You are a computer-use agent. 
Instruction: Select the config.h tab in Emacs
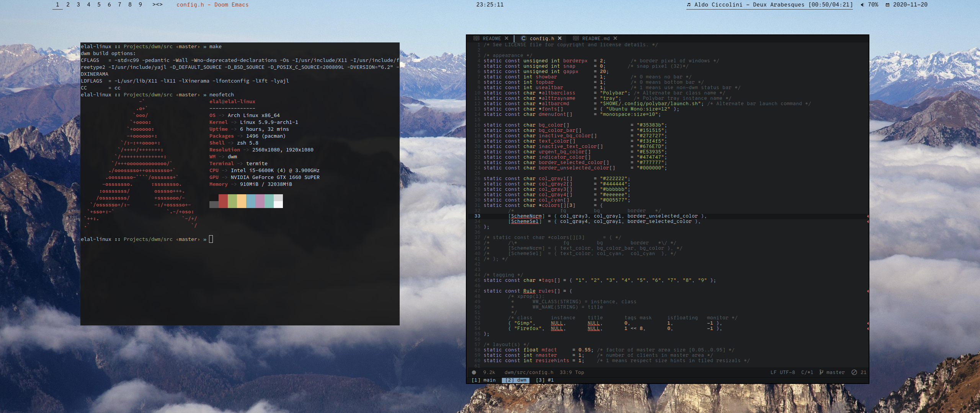(x=542, y=39)
